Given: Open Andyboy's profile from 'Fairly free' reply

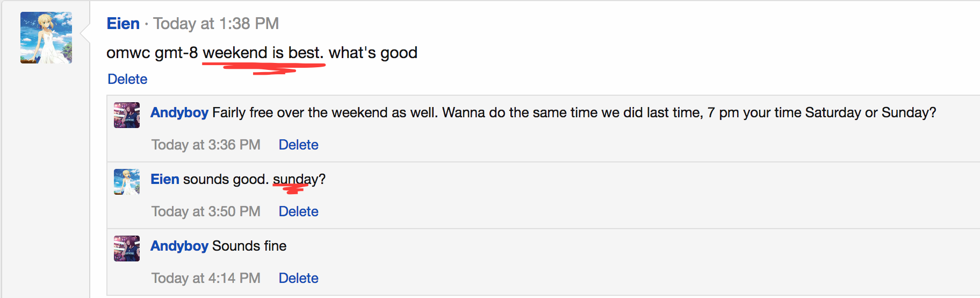Looking at the screenshot, I should (x=179, y=112).
